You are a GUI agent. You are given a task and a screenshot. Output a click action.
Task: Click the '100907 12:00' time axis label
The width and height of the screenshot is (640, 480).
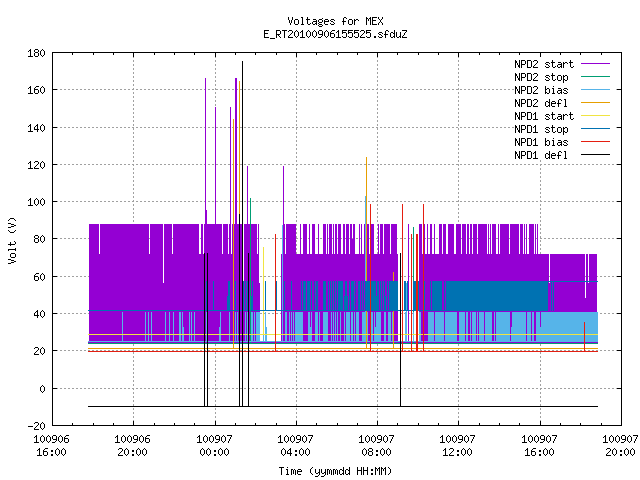coord(457,446)
